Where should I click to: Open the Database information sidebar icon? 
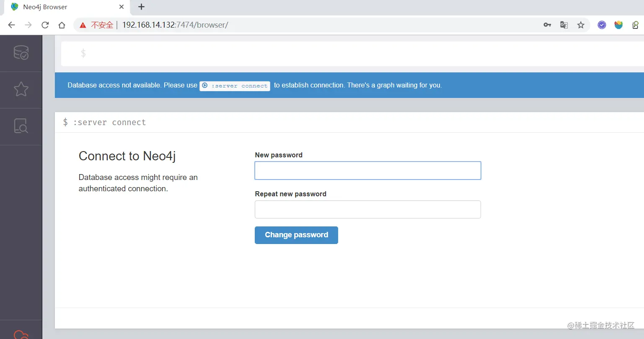pyautogui.click(x=21, y=53)
